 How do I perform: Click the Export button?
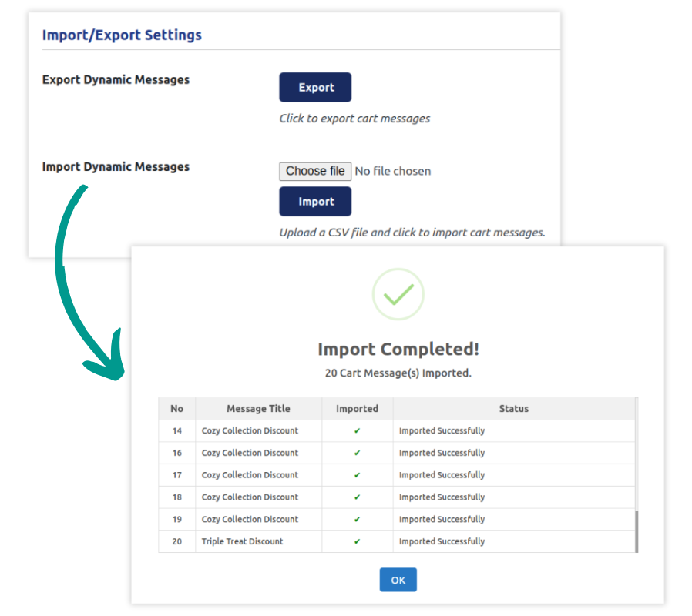(x=315, y=88)
